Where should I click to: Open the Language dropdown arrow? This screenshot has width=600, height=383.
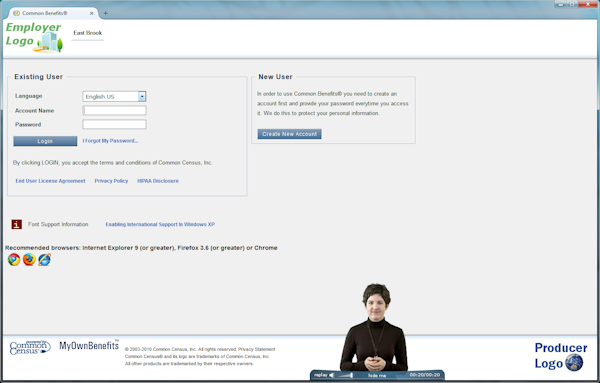tap(142, 96)
